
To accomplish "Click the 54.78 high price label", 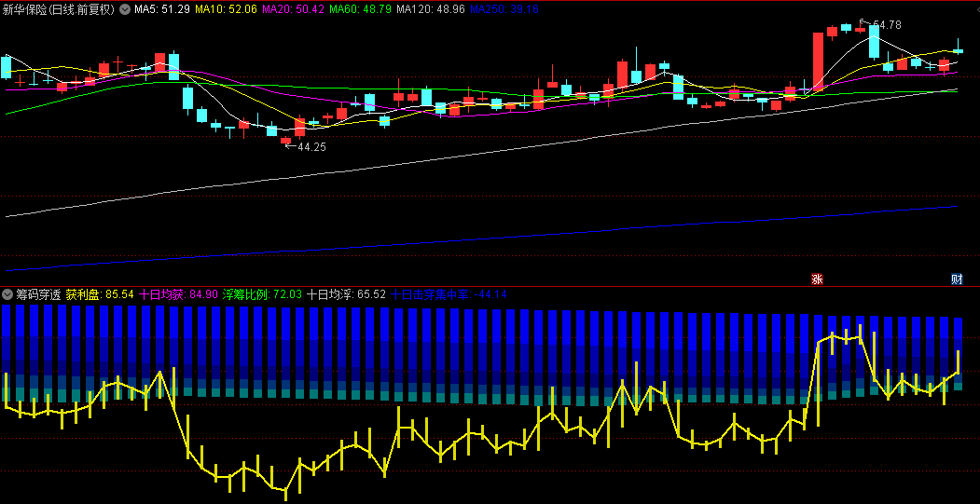I will (x=888, y=25).
